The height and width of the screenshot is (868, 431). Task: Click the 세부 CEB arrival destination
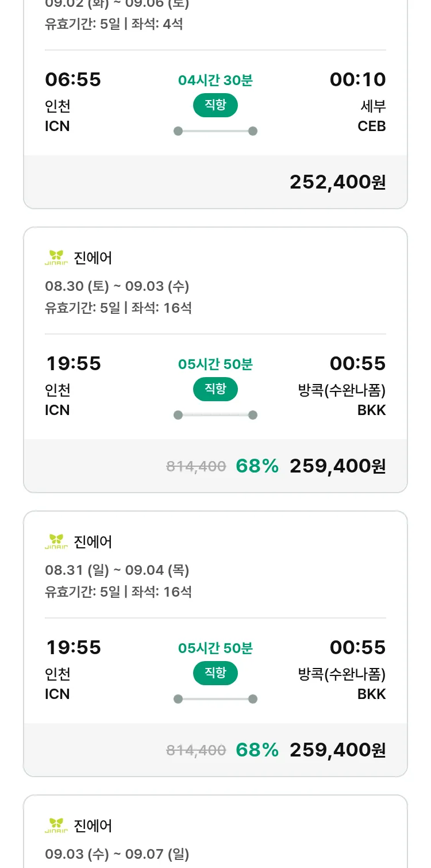pos(372,116)
